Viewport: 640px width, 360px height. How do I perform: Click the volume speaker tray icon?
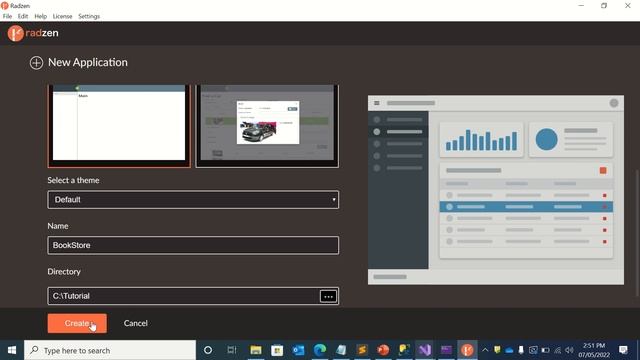569,350
